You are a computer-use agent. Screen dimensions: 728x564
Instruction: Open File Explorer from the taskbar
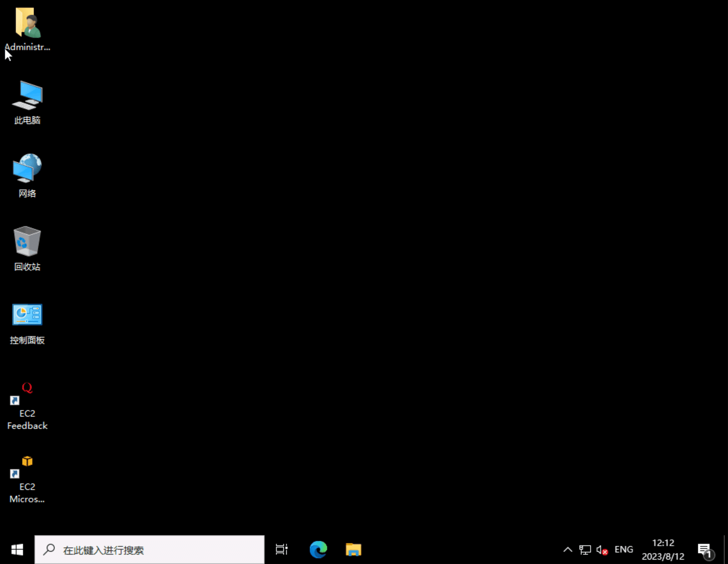(354, 550)
